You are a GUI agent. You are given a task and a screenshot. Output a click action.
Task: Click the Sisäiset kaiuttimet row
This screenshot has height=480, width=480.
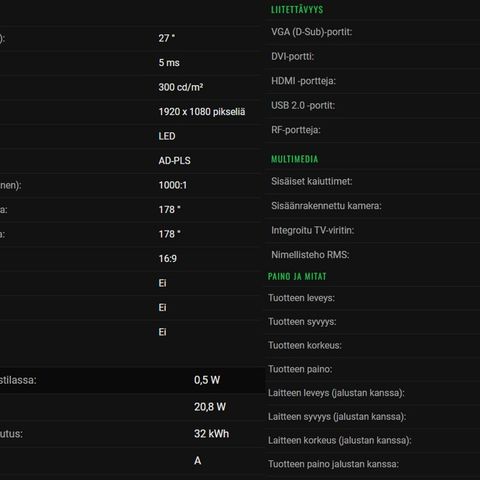(372, 181)
